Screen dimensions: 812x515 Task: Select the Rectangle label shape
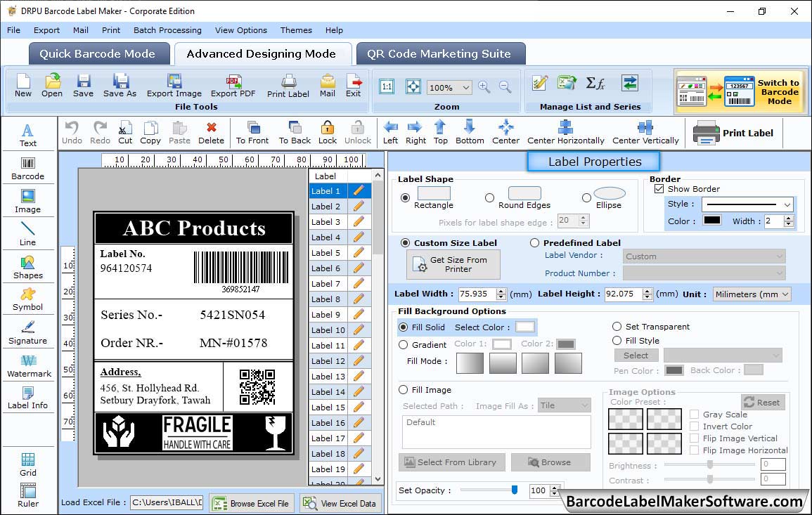click(406, 197)
